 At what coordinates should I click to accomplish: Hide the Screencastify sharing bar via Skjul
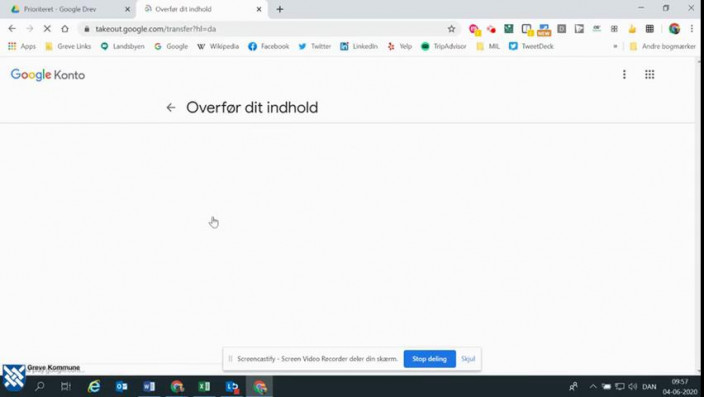pos(468,359)
